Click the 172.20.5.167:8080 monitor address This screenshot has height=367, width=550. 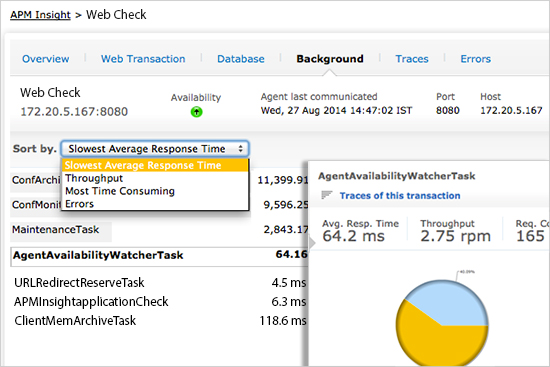(x=74, y=112)
